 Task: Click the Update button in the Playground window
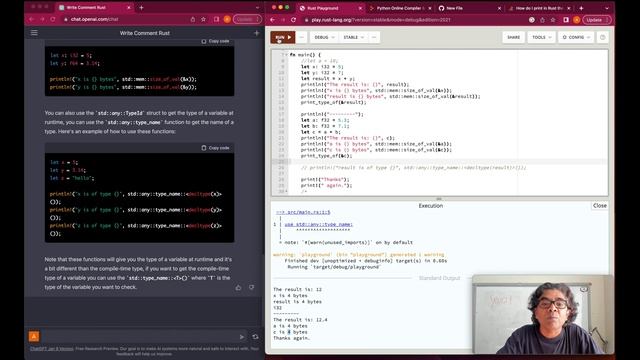click(x=597, y=20)
